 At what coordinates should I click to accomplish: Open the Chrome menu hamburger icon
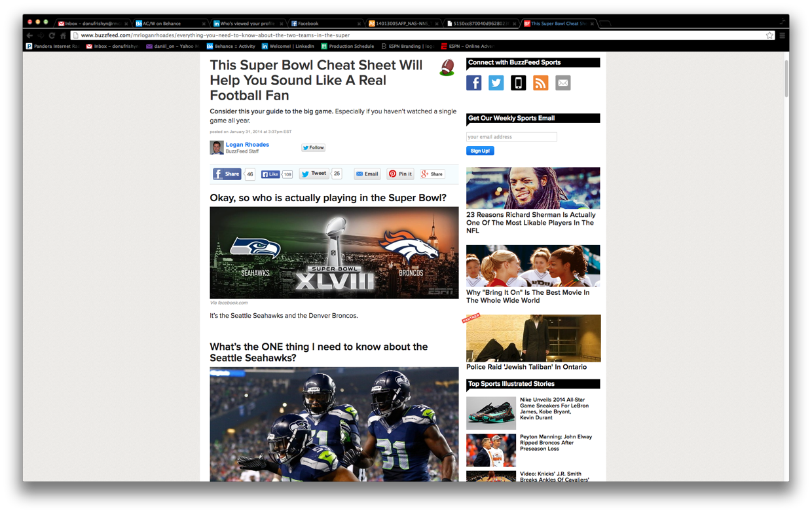point(782,35)
